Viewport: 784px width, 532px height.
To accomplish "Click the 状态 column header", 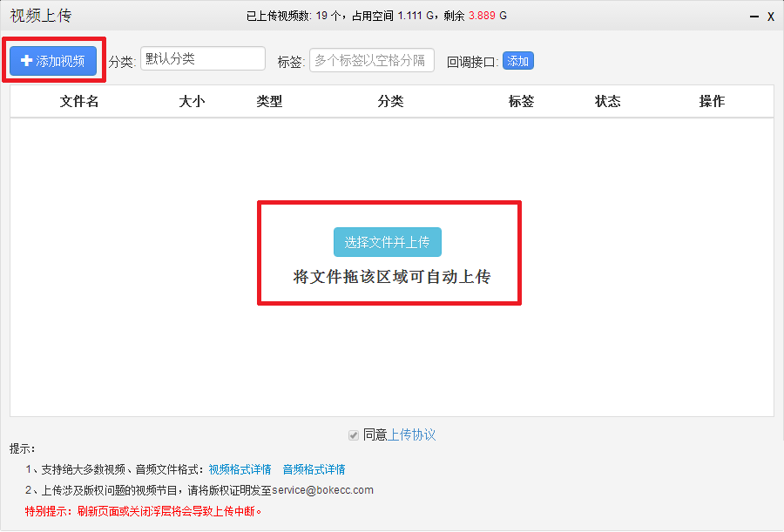I will click(608, 102).
